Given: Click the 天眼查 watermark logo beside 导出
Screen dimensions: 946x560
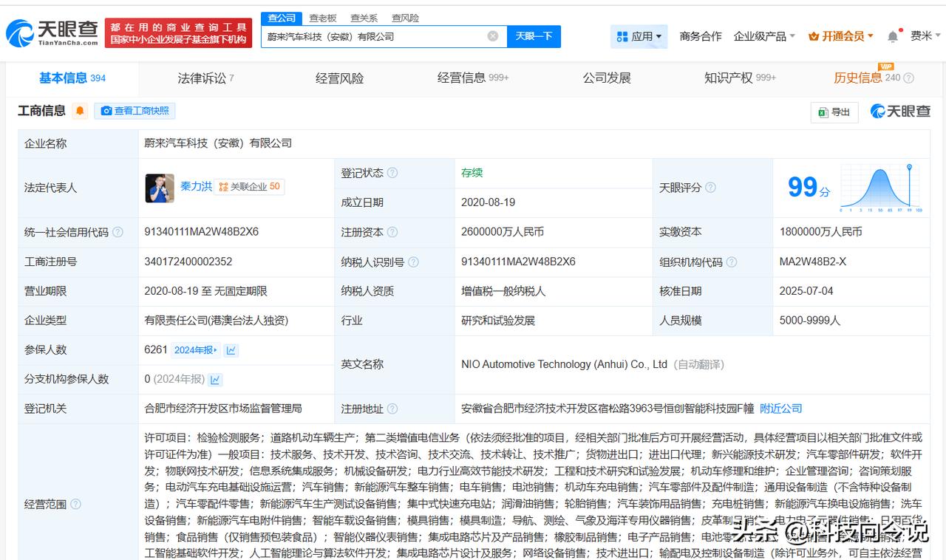Looking at the screenshot, I should click(900, 112).
